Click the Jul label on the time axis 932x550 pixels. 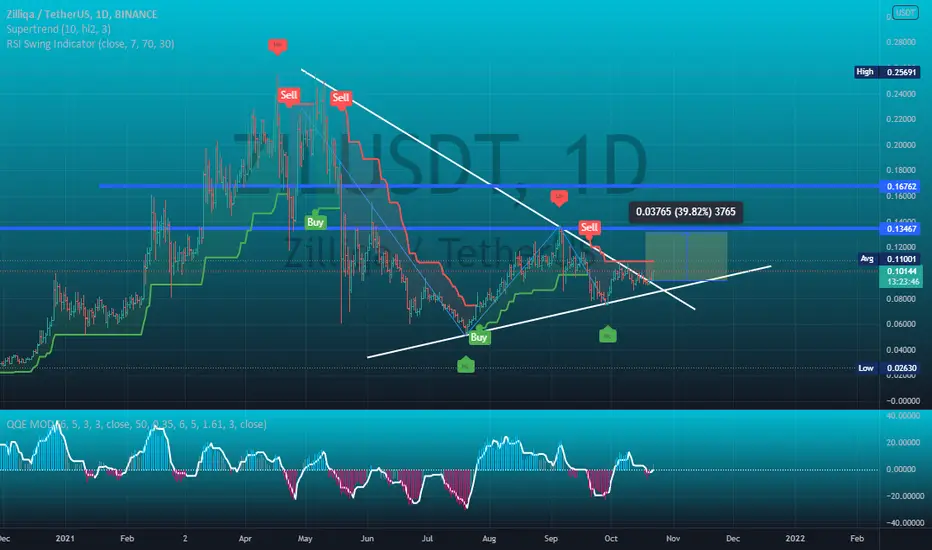point(427,538)
